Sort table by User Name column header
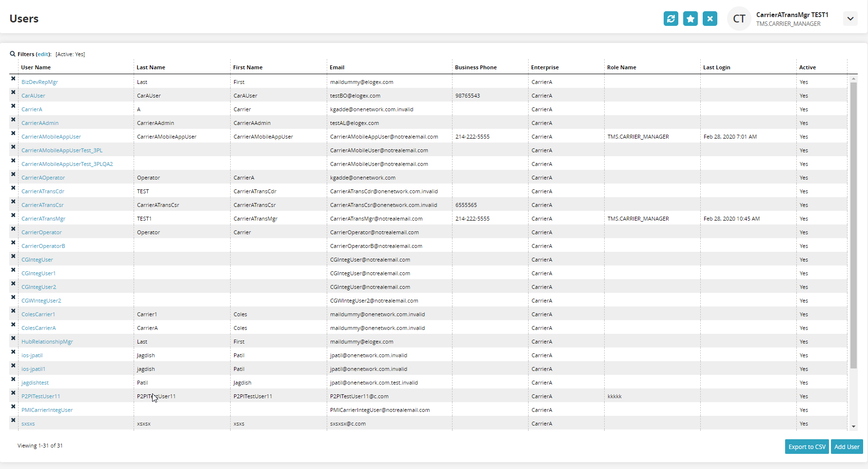The image size is (868, 469). pos(36,67)
